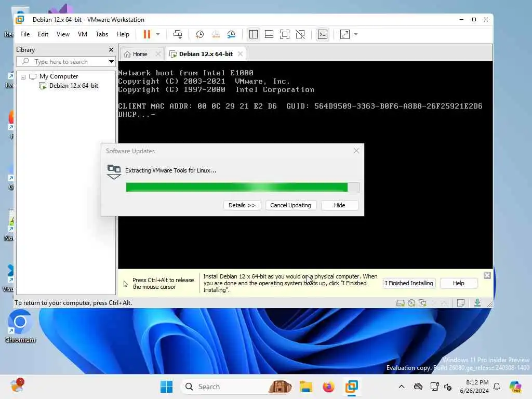532x399 pixels.
Task: Close the Debian 12.x 64-bit tab
Action: (x=240, y=54)
